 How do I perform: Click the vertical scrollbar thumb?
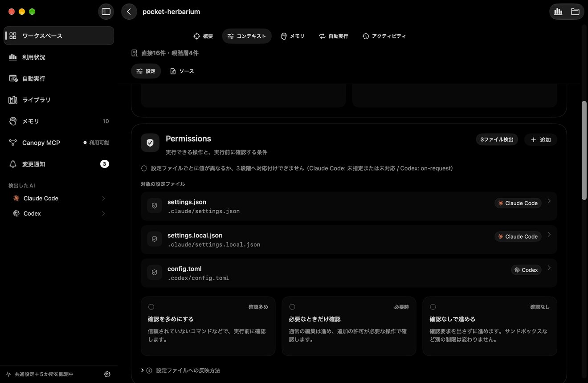(584, 151)
